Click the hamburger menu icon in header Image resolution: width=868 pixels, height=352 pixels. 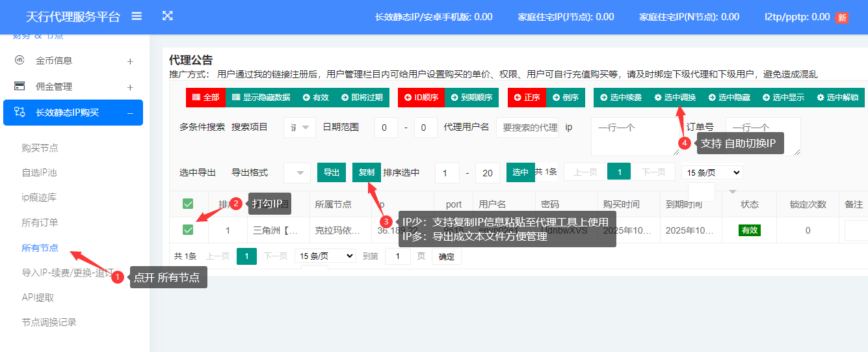coord(137,16)
